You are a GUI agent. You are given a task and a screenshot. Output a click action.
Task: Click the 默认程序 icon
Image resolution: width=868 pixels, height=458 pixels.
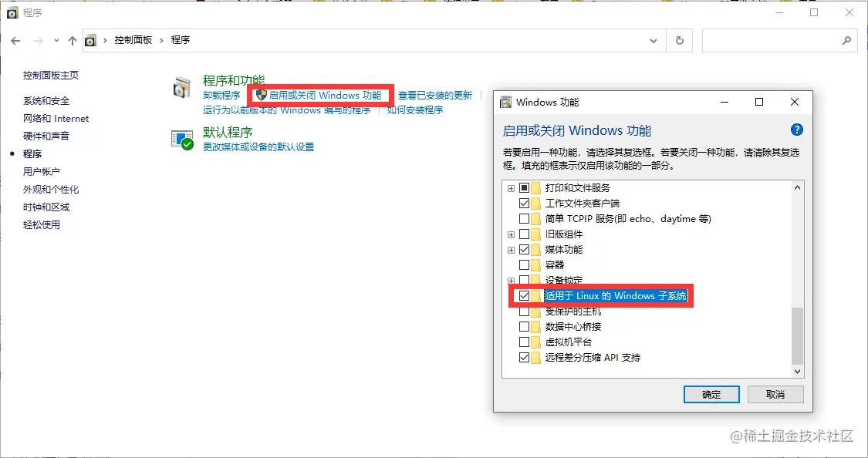182,140
